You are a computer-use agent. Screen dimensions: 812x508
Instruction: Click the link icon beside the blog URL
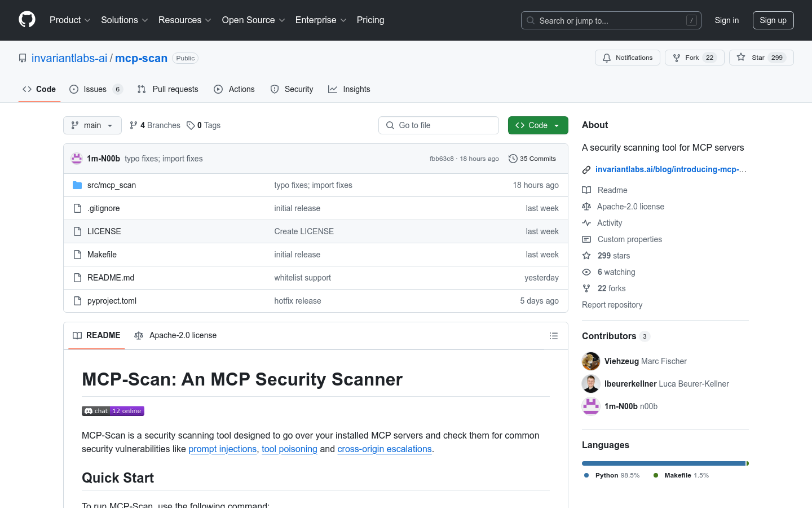(x=586, y=169)
